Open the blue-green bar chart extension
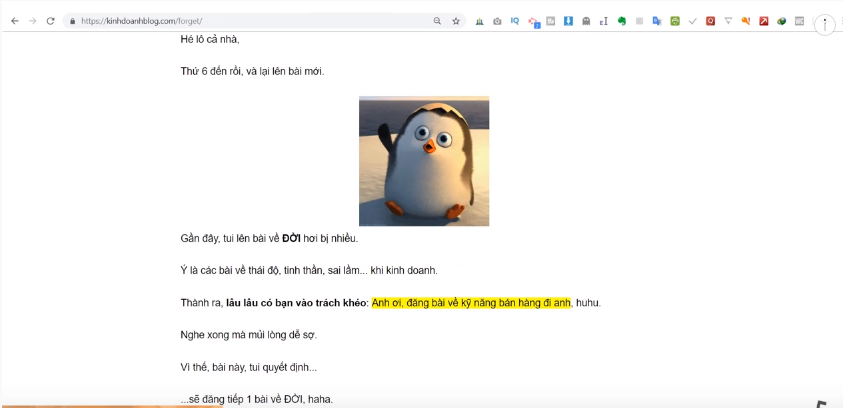Screen dimensions: 843x408 (480, 21)
